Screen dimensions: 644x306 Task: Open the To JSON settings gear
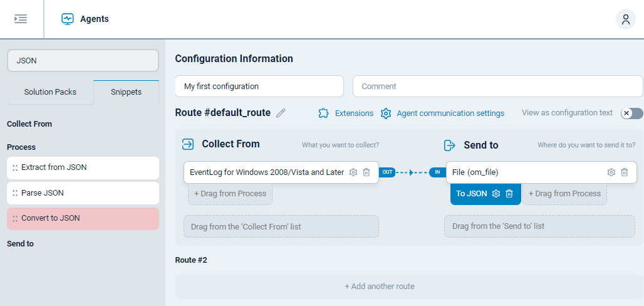point(496,194)
